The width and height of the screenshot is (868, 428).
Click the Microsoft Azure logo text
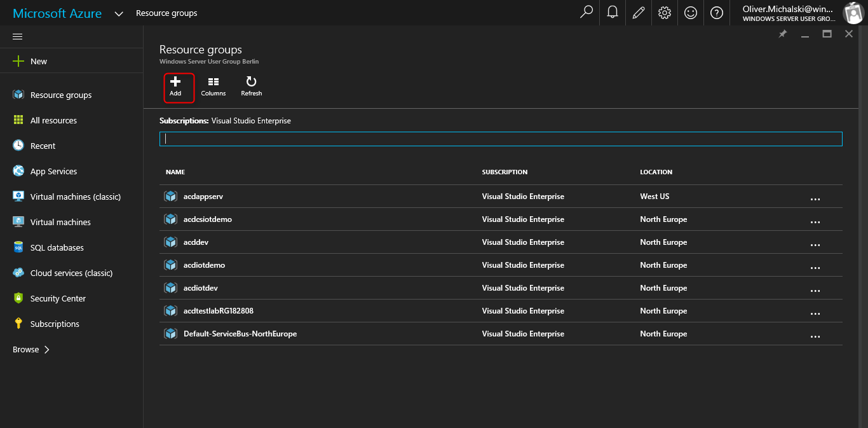coord(57,13)
